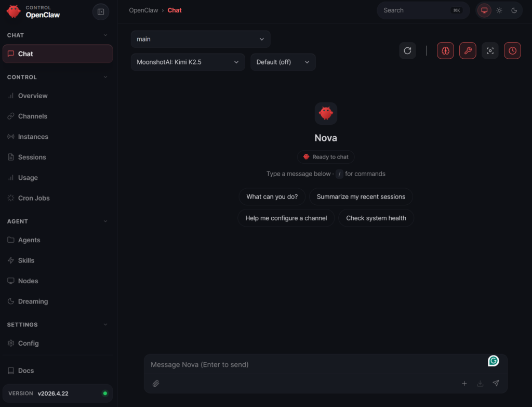
Task: Toggle the brain thinking icon
Action: [x=445, y=50]
